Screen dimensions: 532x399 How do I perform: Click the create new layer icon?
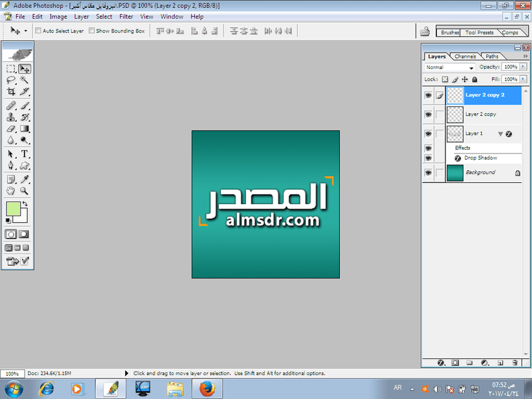coord(499,362)
